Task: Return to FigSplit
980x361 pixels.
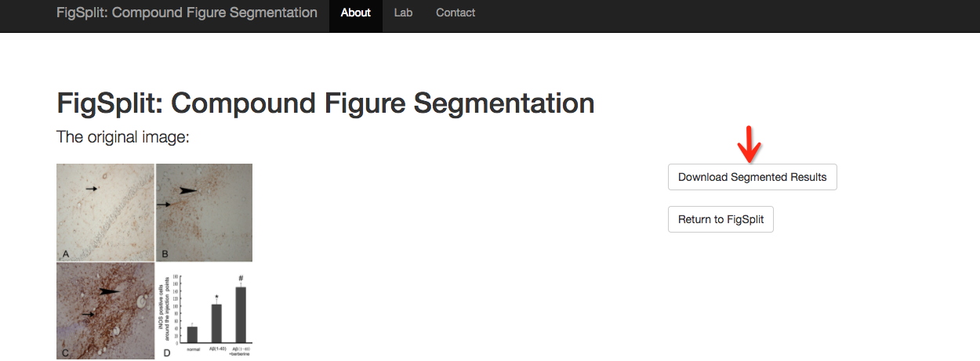Action: (x=721, y=219)
